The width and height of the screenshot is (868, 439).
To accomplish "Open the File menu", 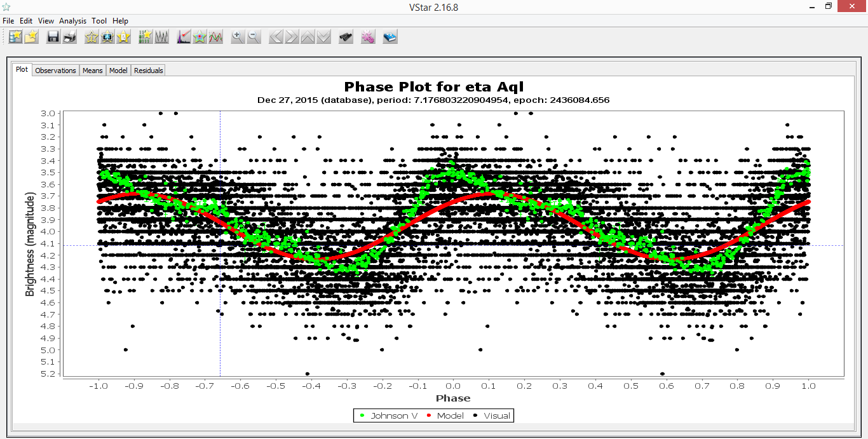I will click(8, 21).
